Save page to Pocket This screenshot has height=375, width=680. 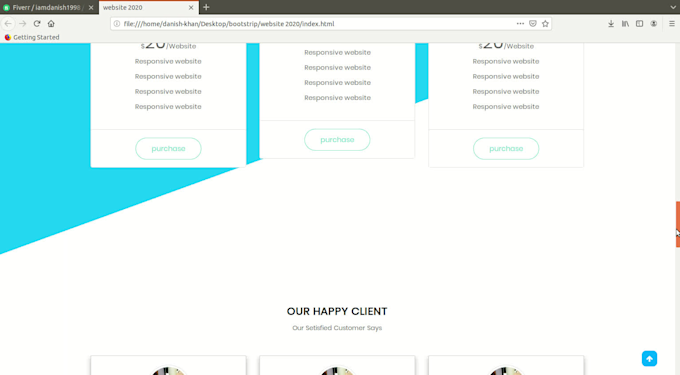tap(533, 23)
